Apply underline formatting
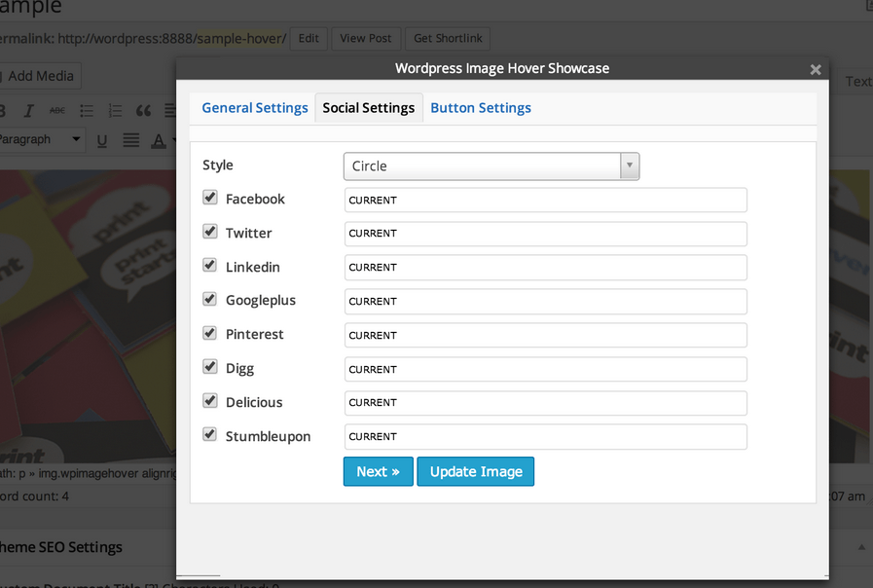The width and height of the screenshot is (873, 588). pyautogui.click(x=102, y=140)
